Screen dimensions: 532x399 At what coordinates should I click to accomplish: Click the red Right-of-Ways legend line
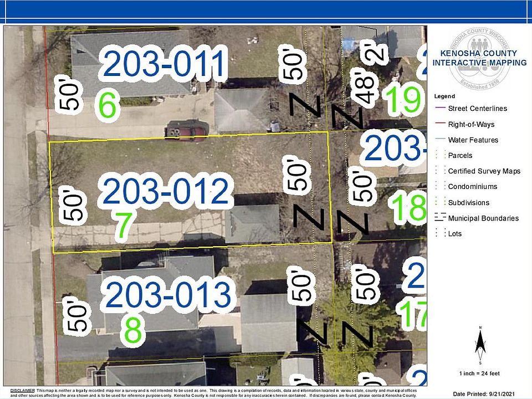(x=440, y=123)
